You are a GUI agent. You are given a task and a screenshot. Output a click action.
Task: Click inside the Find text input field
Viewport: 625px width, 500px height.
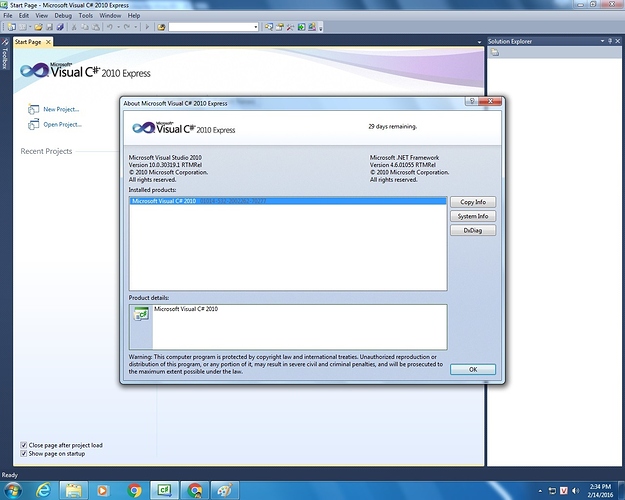[x=210, y=27]
